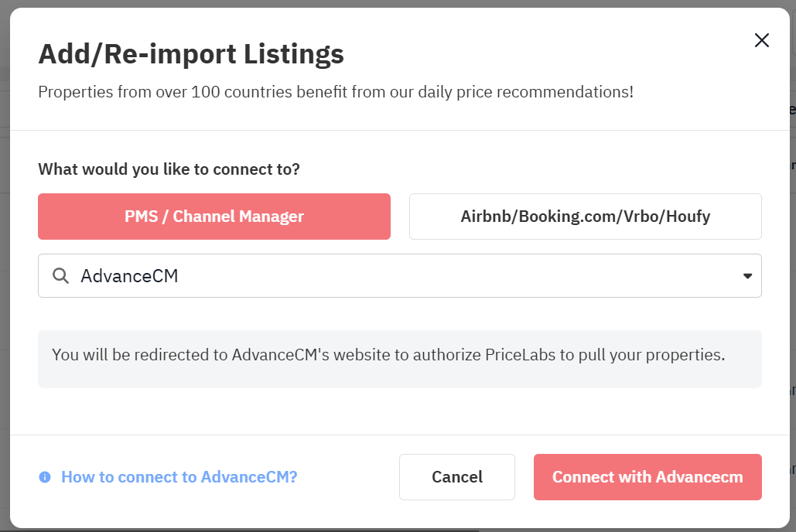
Task: Click the dimmed backdrop above the dialog
Action: coord(387,3)
